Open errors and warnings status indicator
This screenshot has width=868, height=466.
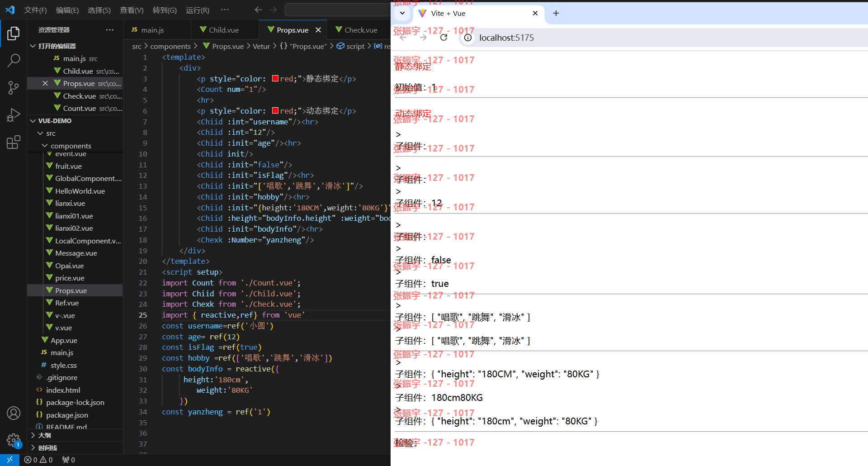pyautogui.click(x=38, y=460)
